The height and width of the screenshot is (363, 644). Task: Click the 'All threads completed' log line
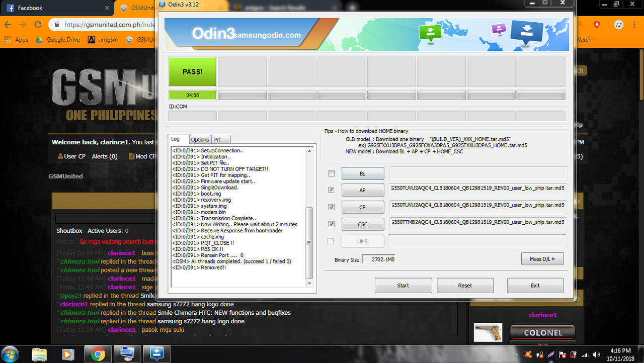pyautogui.click(x=231, y=261)
